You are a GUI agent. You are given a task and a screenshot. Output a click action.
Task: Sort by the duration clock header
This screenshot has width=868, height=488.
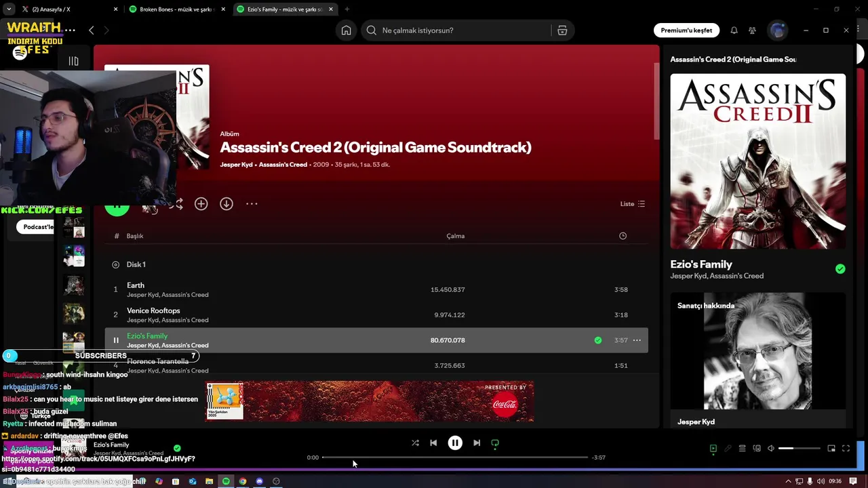tap(623, 236)
